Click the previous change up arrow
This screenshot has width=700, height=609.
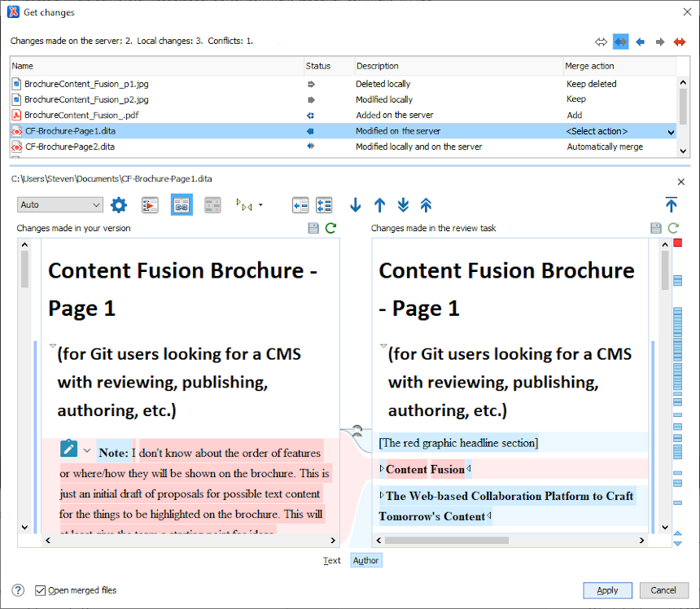point(379,205)
